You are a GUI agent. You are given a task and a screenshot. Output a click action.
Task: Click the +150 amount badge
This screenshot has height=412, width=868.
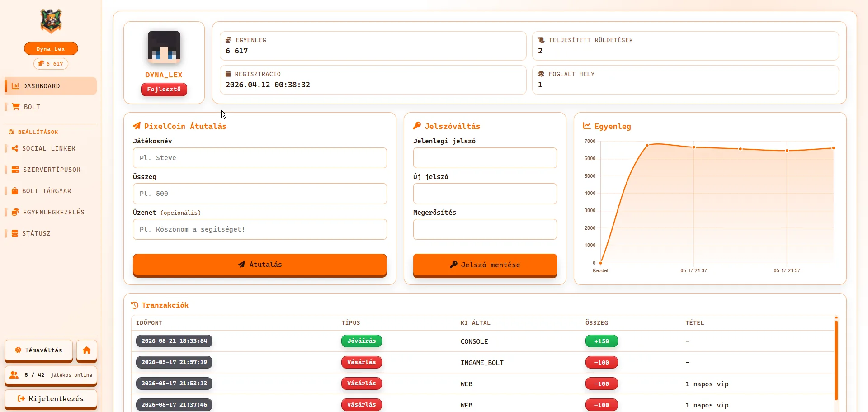tap(602, 341)
